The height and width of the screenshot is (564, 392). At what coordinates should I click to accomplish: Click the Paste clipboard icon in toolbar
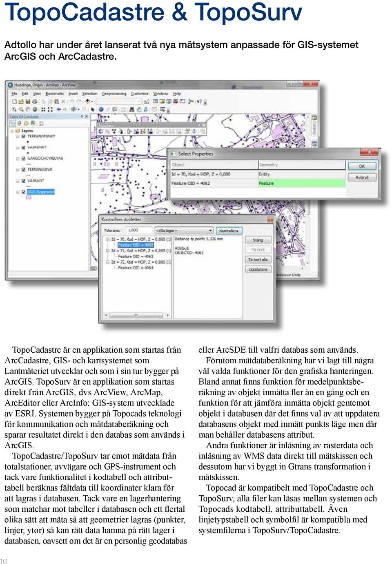click(56, 101)
